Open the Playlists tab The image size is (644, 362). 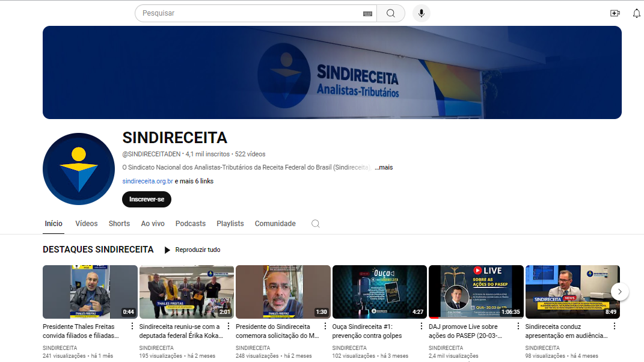230,224
